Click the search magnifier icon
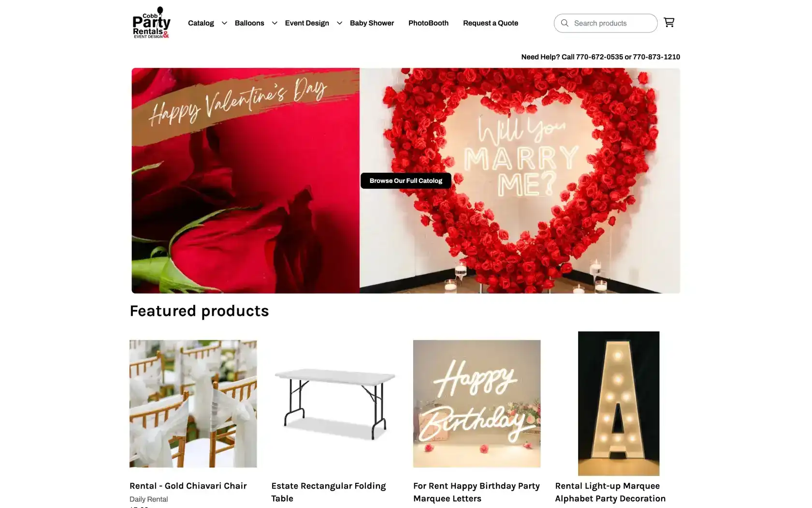 click(x=565, y=23)
